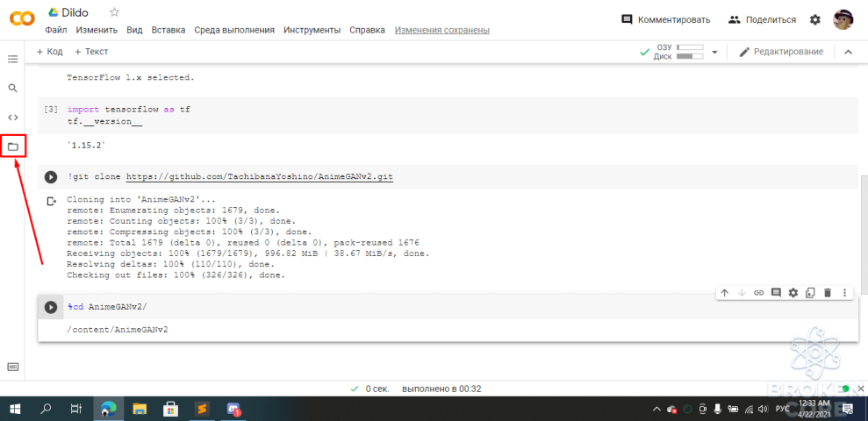
Task: Mirror cell in tab icon
Action: [810, 293]
